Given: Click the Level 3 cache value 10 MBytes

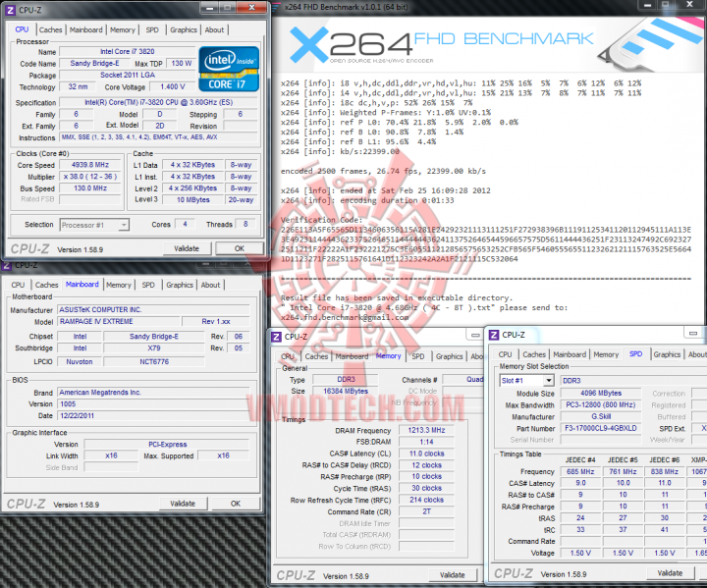Looking at the screenshot, I should tap(193, 199).
